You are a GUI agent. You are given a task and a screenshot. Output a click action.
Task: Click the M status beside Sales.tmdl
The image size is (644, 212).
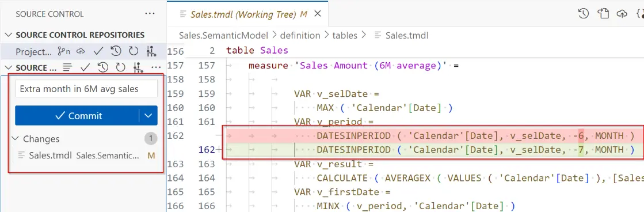[x=151, y=156]
